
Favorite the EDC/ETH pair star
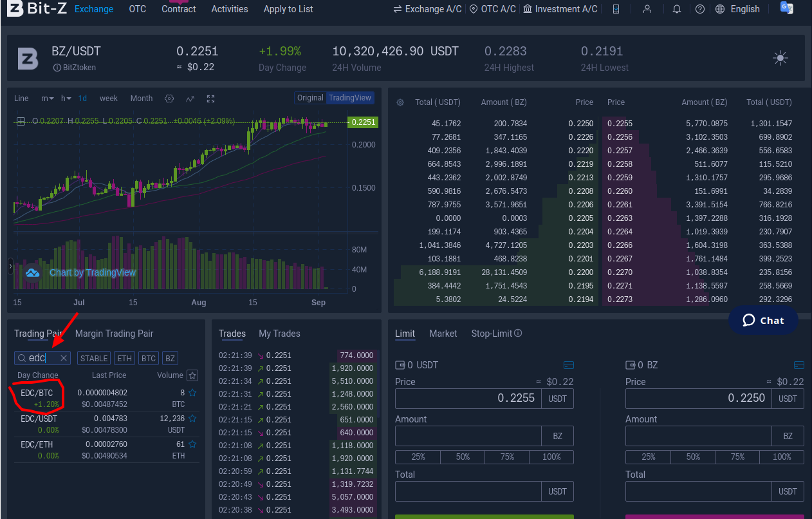click(192, 444)
